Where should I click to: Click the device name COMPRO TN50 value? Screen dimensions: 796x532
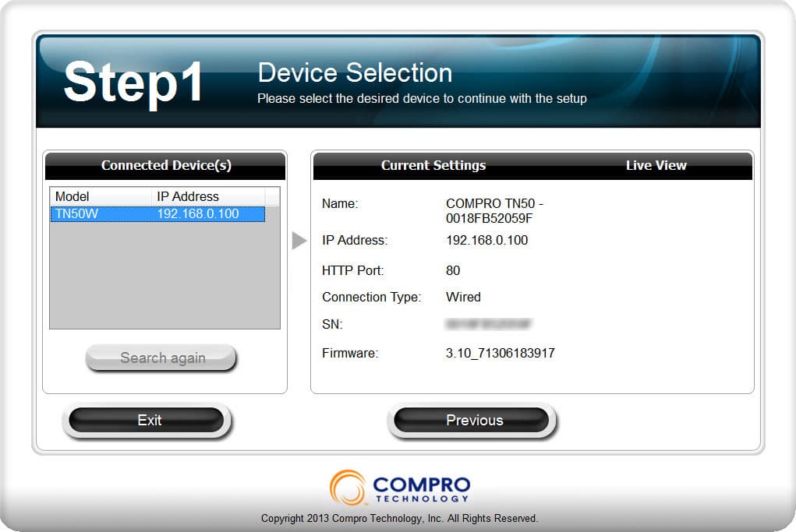pyautogui.click(x=494, y=210)
